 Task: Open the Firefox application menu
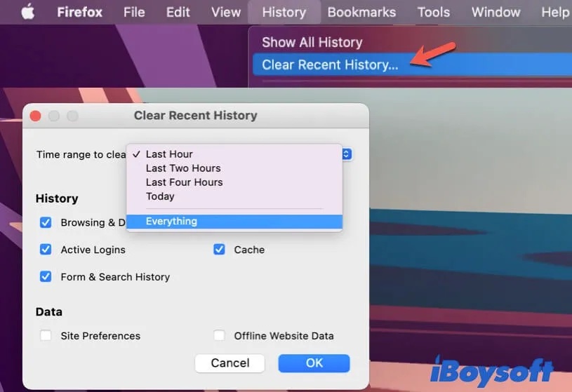click(x=79, y=12)
